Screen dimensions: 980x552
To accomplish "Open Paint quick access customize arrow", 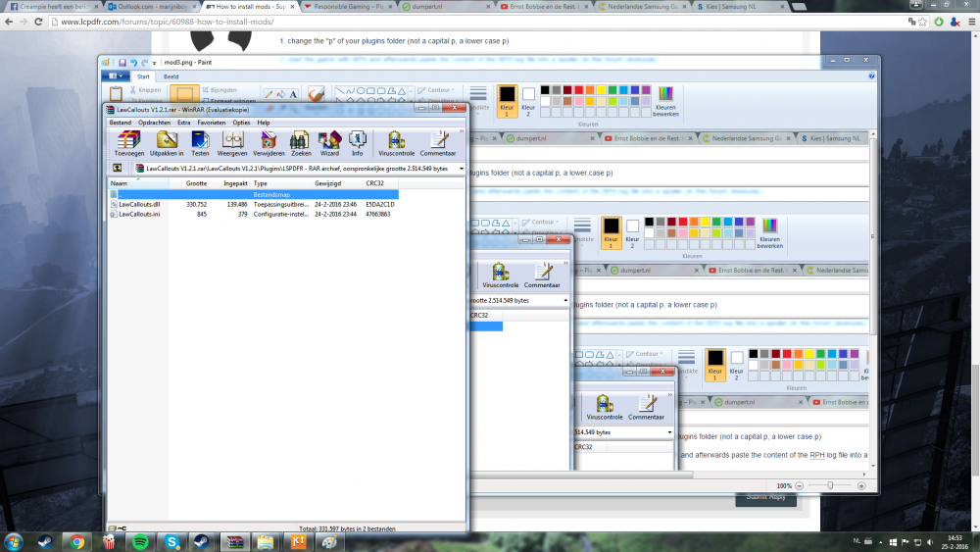I will tap(155, 63).
